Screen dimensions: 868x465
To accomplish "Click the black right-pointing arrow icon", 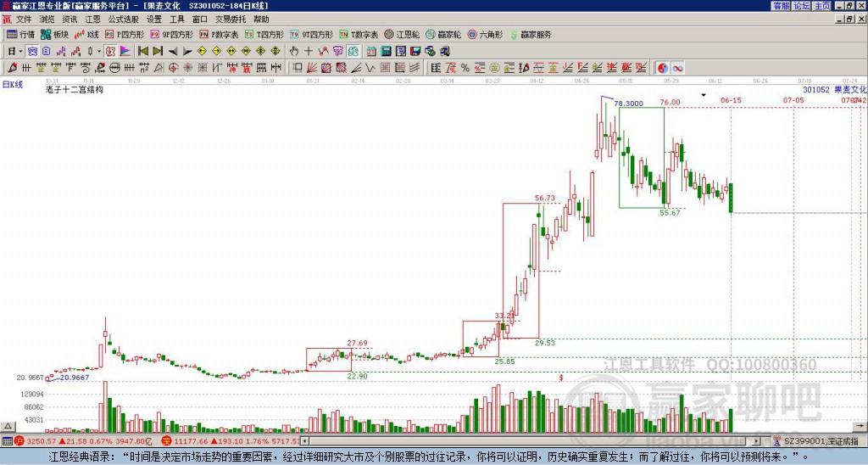I will pyautogui.click(x=187, y=52).
